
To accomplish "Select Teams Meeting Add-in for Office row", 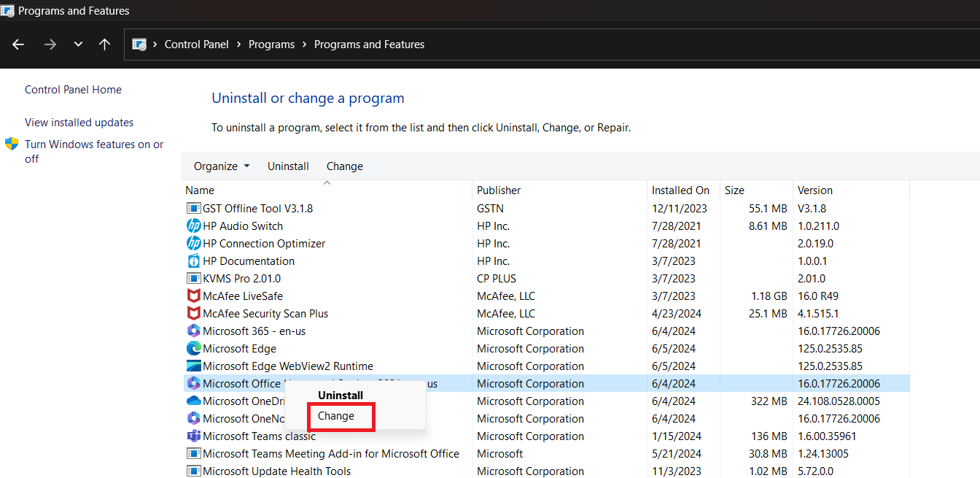I will click(x=547, y=454).
